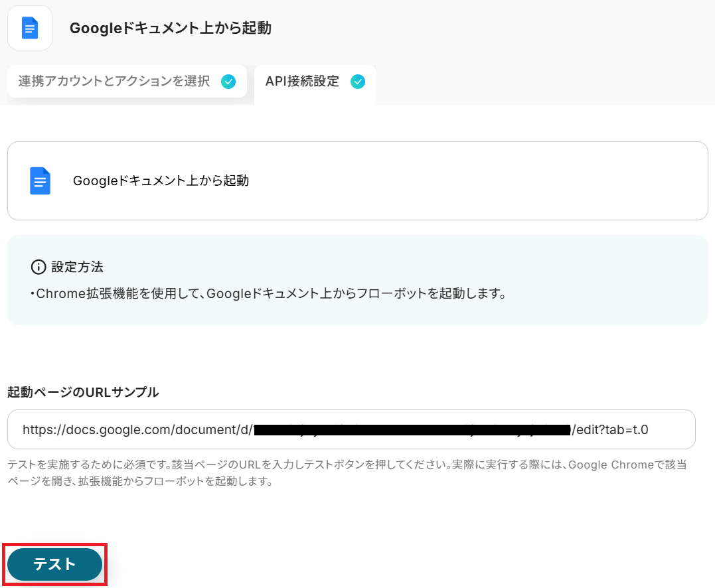The height and width of the screenshot is (588, 715).
Task: Click the checkmark badge on API接続設定 tab
Action: [x=358, y=82]
